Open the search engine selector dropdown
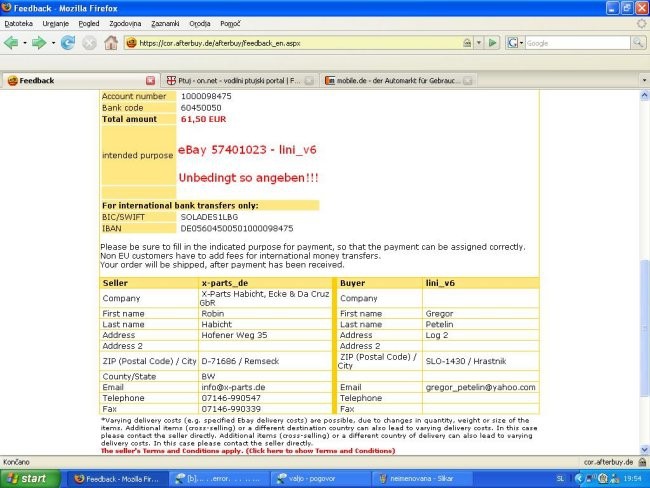 click(521, 43)
